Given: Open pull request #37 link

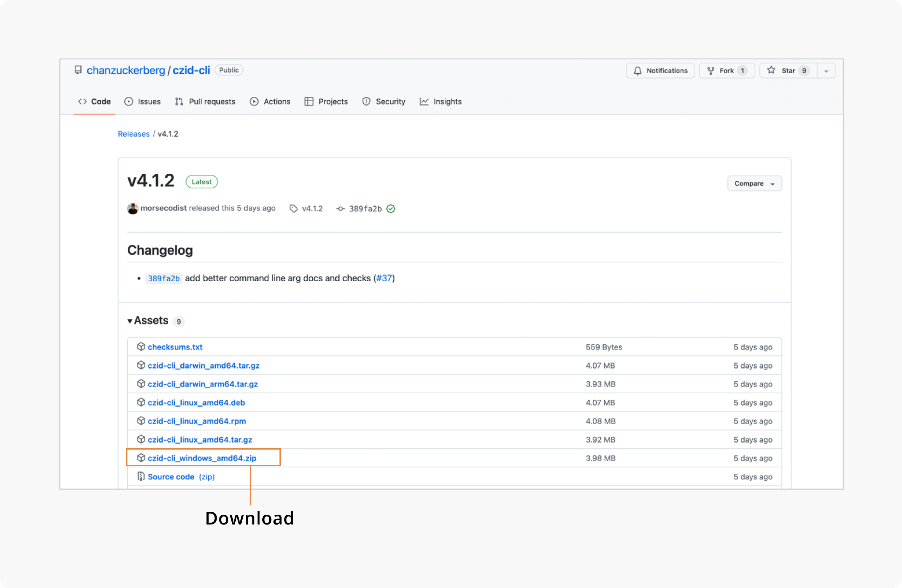Looking at the screenshot, I should click(384, 278).
